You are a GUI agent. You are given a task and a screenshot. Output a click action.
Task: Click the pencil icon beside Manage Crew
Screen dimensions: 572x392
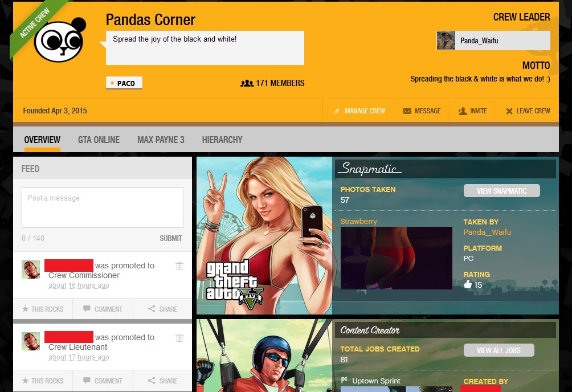[336, 111]
